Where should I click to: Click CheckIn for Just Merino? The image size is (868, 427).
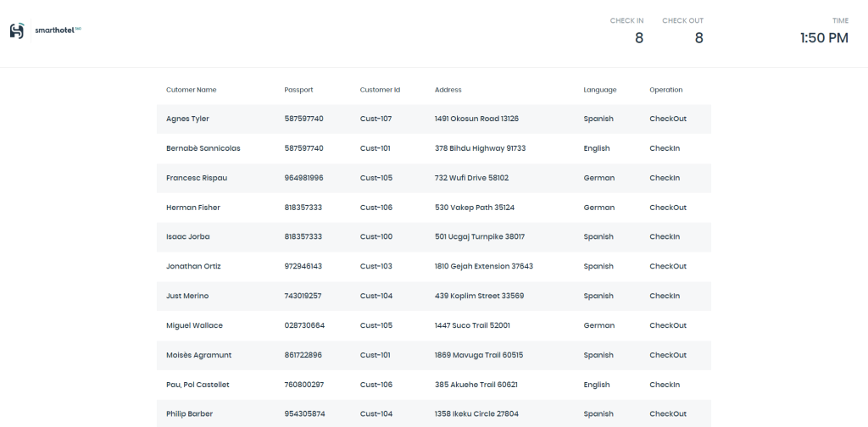pos(665,296)
